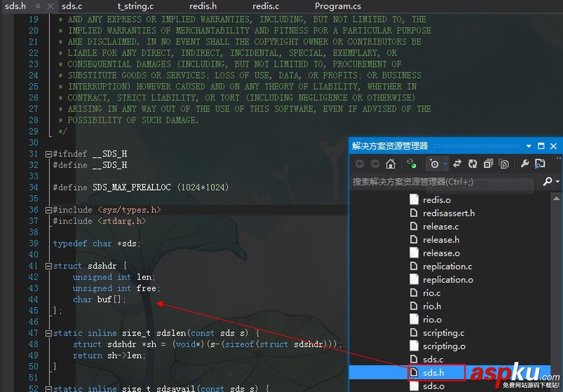The width and height of the screenshot is (563, 392).
Task: Click on 'return sh->len;' line
Action: click(x=109, y=356)
